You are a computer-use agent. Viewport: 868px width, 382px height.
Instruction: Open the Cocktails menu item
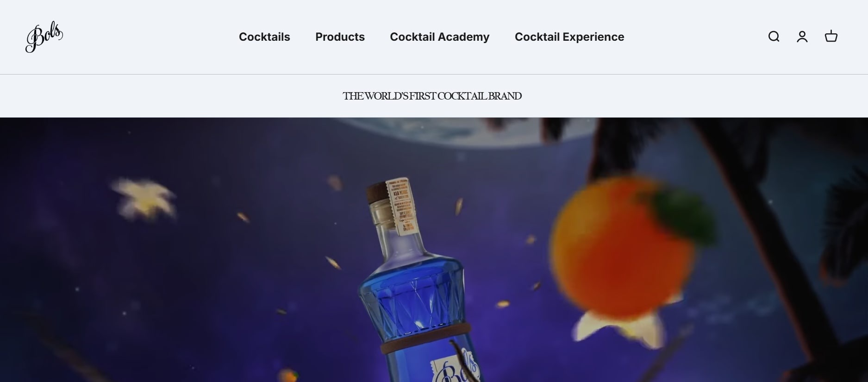click(x=264, y=37)
